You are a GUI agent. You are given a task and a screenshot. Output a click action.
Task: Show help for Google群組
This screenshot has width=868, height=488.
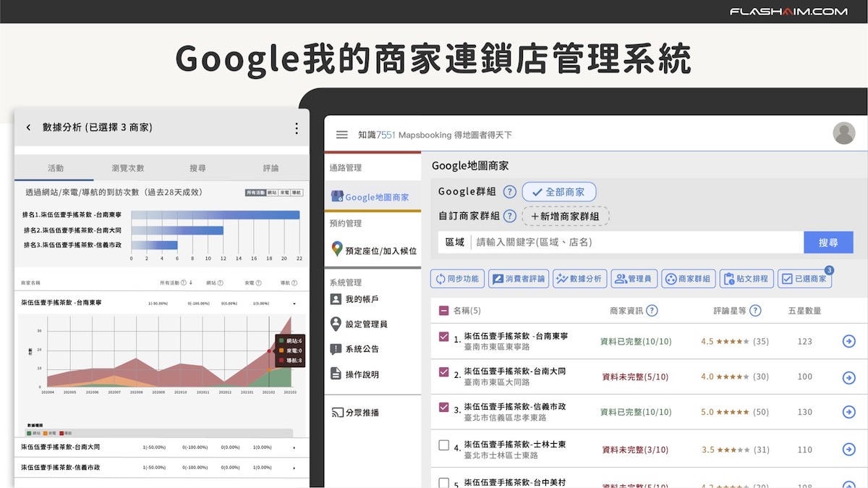[x=510, y=192]
